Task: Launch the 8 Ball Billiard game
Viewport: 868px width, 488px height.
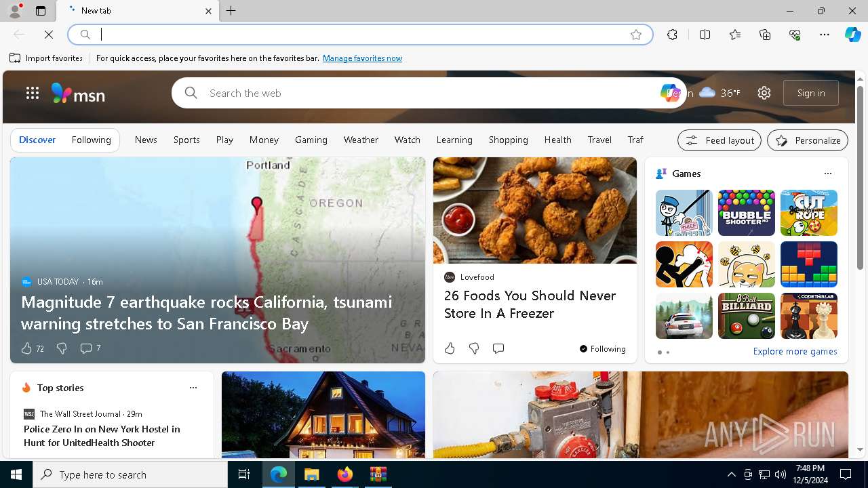Action: click(x=747, y=316)
